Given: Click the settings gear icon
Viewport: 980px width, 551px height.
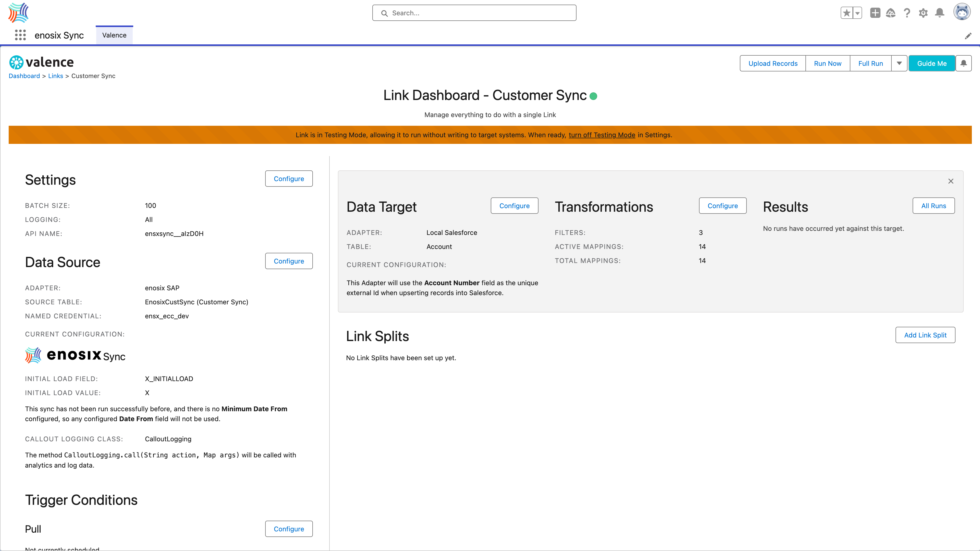Looking at the screenshot, I should 923,13.
